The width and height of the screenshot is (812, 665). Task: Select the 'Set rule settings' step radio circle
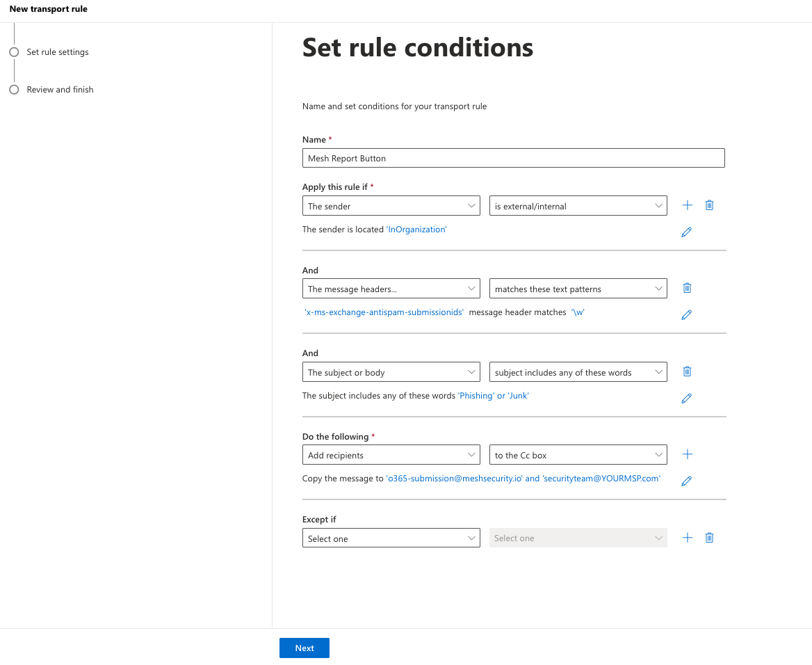pyautogui.click(x=14, y=52)
